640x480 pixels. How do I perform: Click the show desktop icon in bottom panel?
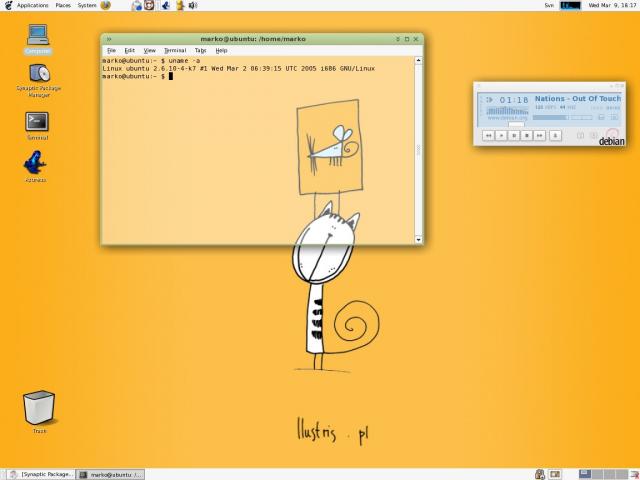click(x=555, y=474)
